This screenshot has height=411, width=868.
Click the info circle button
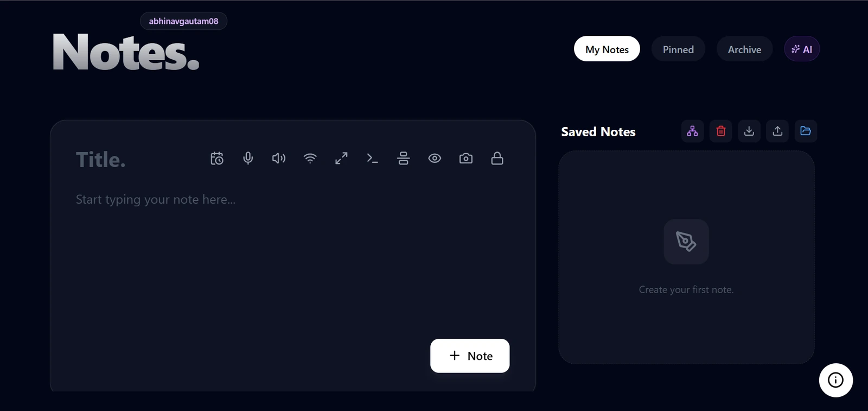835,380
